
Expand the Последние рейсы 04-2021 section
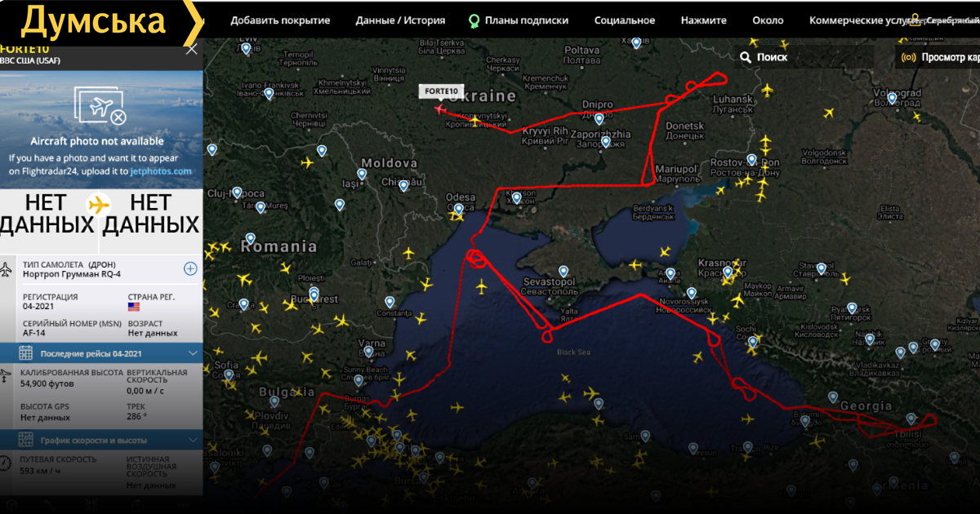click(x=193, y=353)
